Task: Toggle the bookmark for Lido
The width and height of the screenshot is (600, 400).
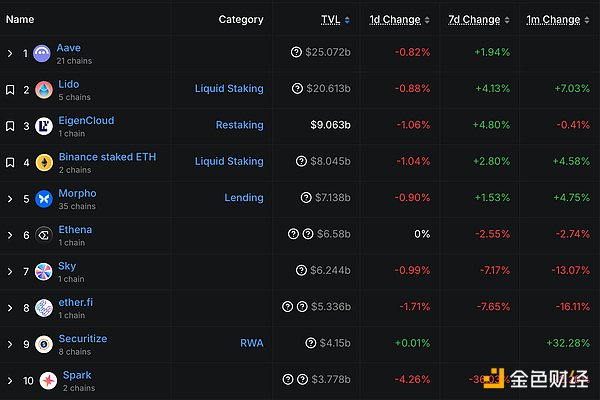Action: 10,90
